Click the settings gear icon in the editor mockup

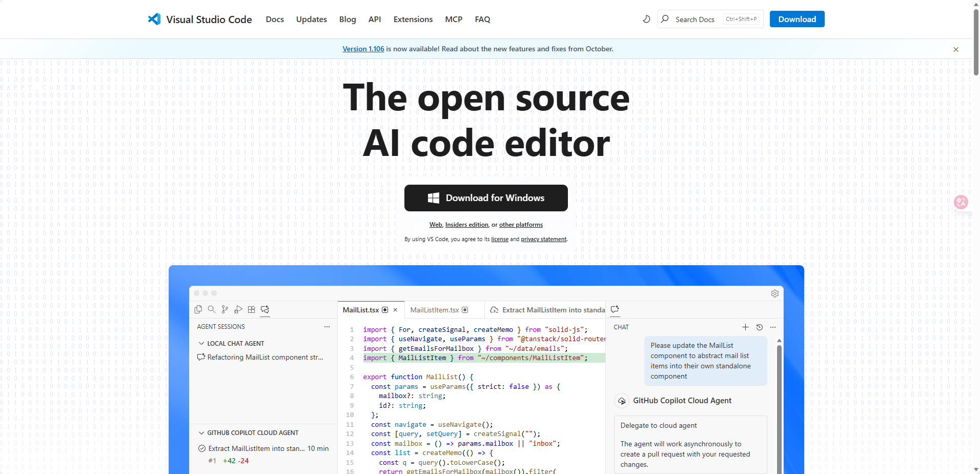pos(774,293)
